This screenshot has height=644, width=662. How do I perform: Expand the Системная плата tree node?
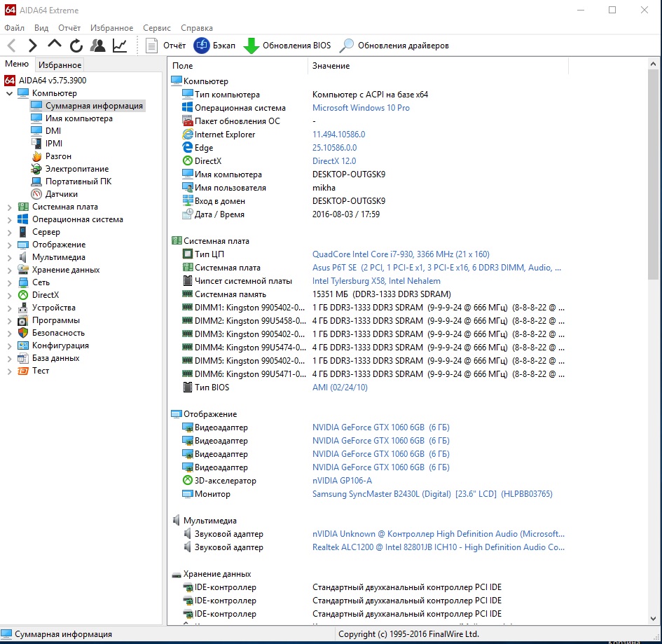tap(9, 207)
